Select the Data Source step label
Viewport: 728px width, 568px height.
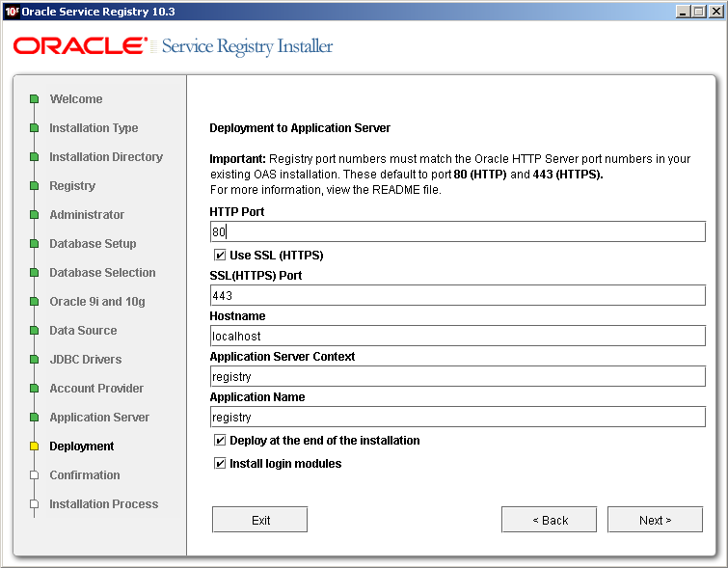point(83,330)
